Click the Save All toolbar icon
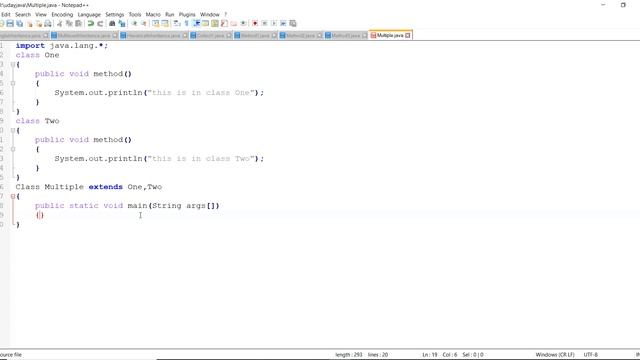This screenshot has width=640, height=360. tap(20, 24)
